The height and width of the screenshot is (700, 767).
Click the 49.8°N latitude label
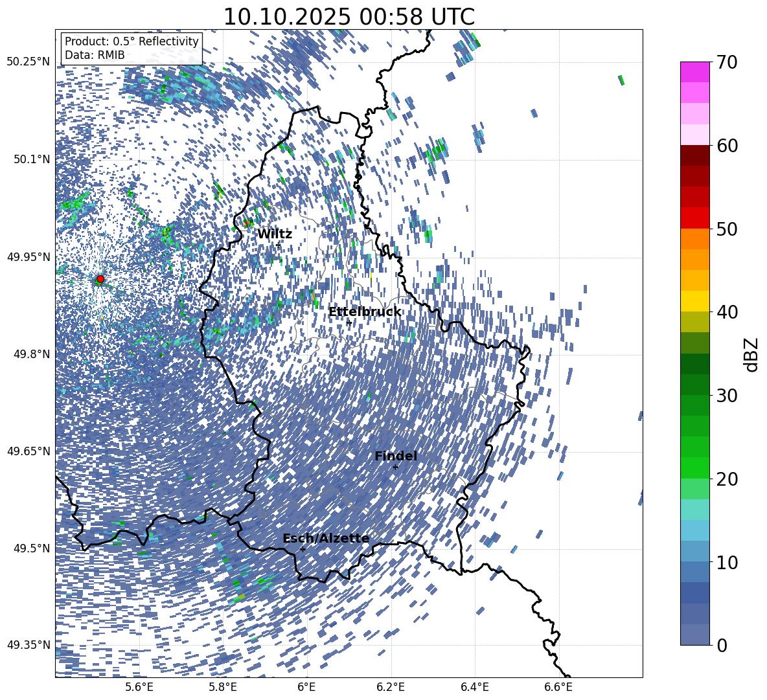tap(32, 354)
